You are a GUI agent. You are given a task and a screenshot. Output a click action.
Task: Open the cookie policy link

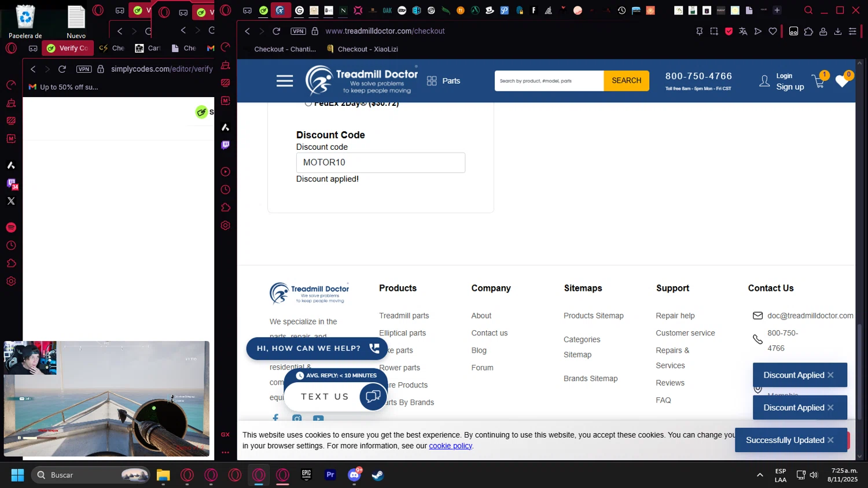pos(450,446)
